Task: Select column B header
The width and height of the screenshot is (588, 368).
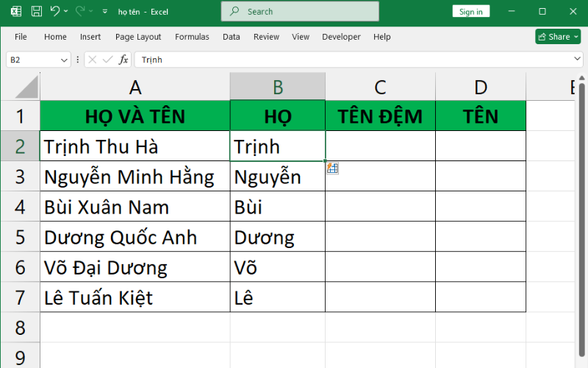Action: (x=278, y=87)
